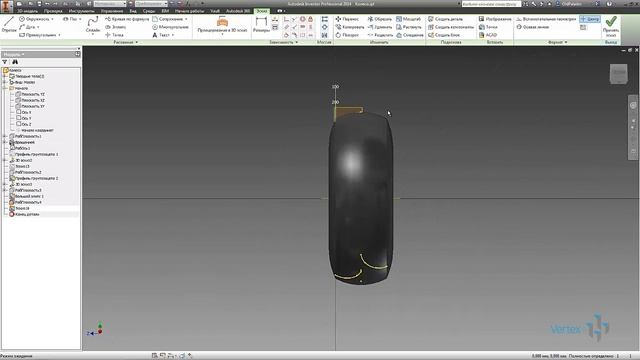
Task: Open the Inventor application menu button
Action: [6, 6]
